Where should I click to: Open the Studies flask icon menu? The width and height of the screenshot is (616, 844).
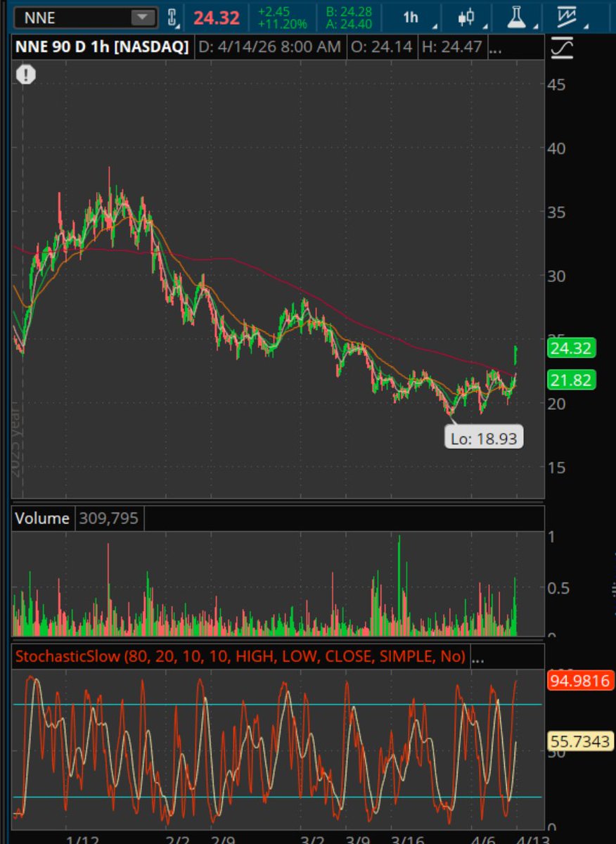(518, 18)
